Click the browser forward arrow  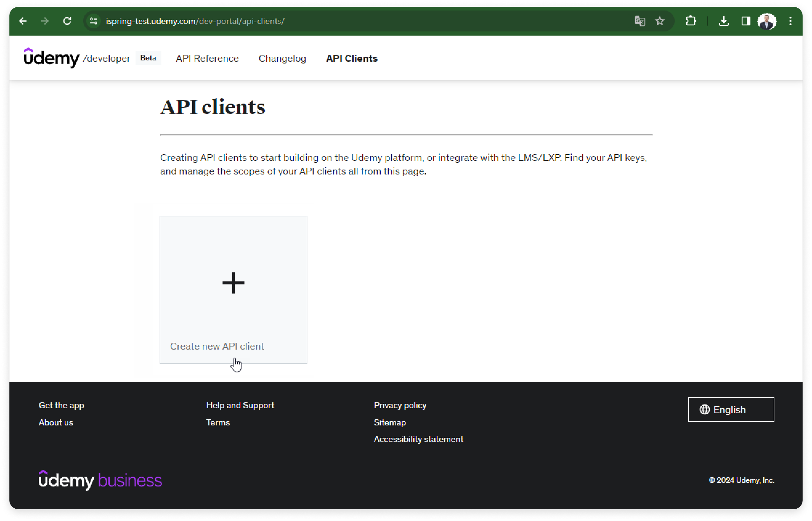(x=45, y=21)
